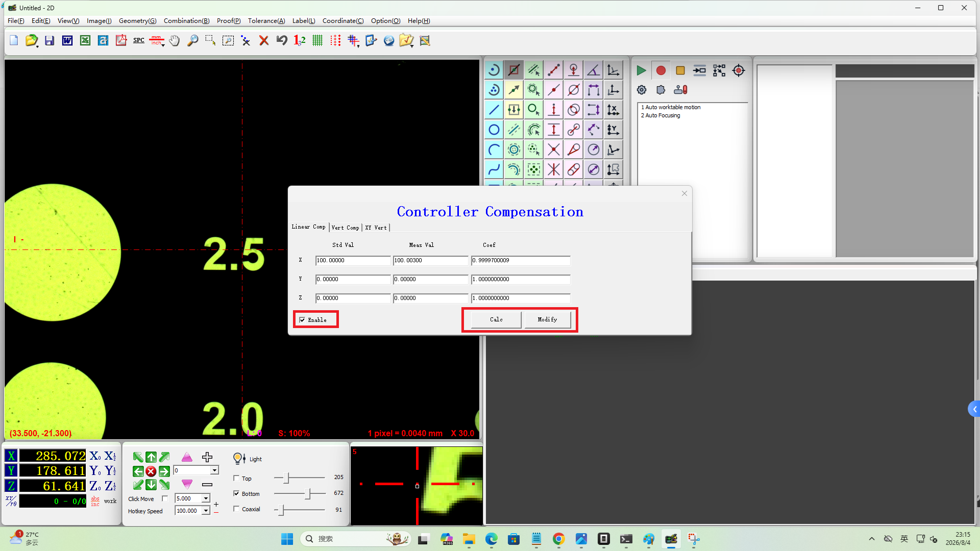Select the blue circle measurement tool
980x551 pixels.
click(494, 130)
